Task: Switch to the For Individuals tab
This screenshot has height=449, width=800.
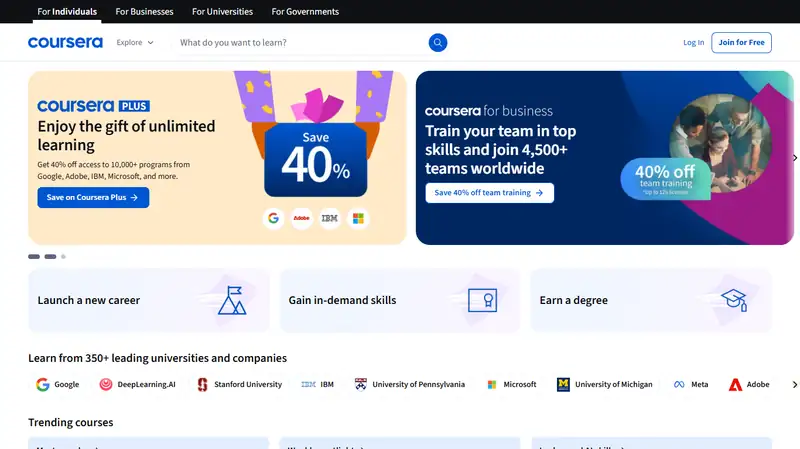Action: [x=67, y=11]
